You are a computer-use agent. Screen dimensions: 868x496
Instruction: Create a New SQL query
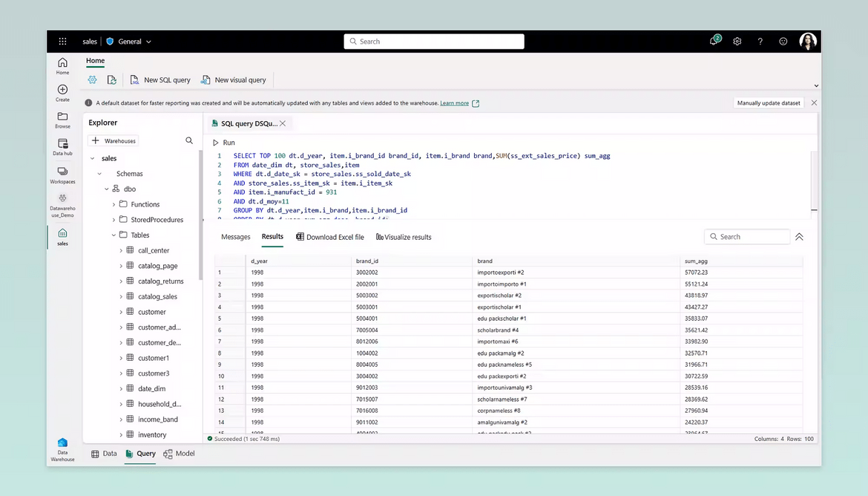(x=160, y=79)
